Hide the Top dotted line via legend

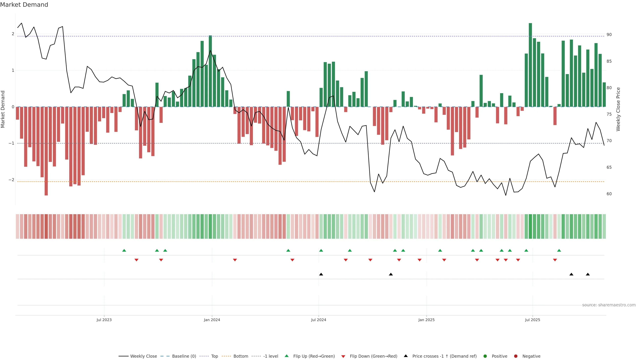click(214, 356)
